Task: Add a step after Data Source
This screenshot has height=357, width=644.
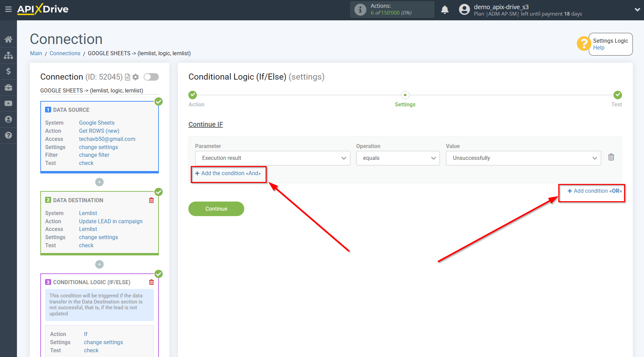Action: click(99, 182)
